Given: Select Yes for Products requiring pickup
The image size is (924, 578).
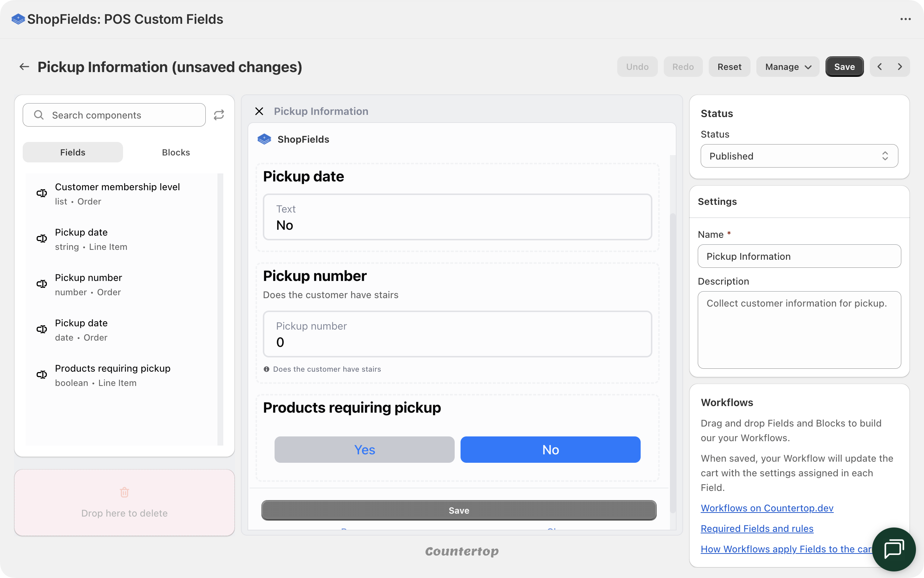Looking at the screenshot, I should [x=364, y=450].
